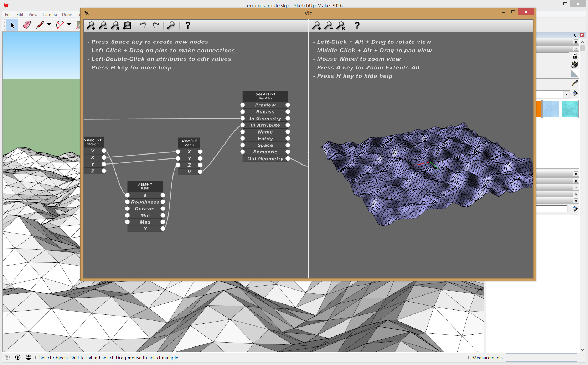This screenshot has height=365, width=588.
Task: Click the In Attribute label on SetAttr-1
Action: [265, 125]
